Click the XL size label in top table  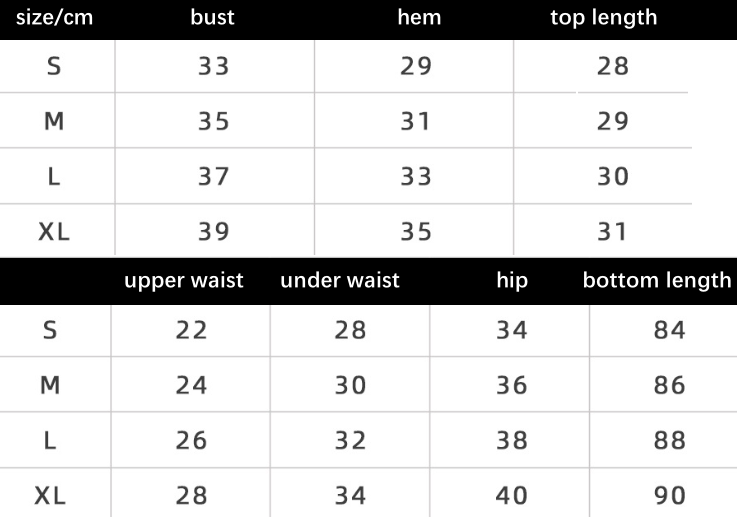coord(54,232)
